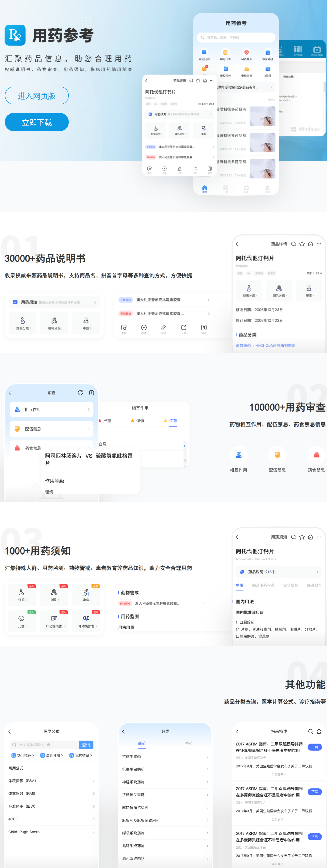
Task: Click round 药食禁忌 icon under 100000+用药审查
Action: coord(316,455)
